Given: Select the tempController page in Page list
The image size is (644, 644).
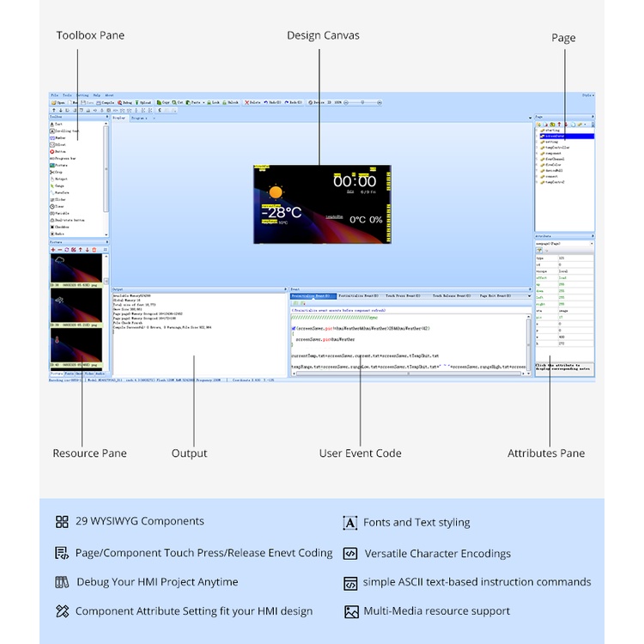Looking at the screenshot, I should (x=556, y=147).
